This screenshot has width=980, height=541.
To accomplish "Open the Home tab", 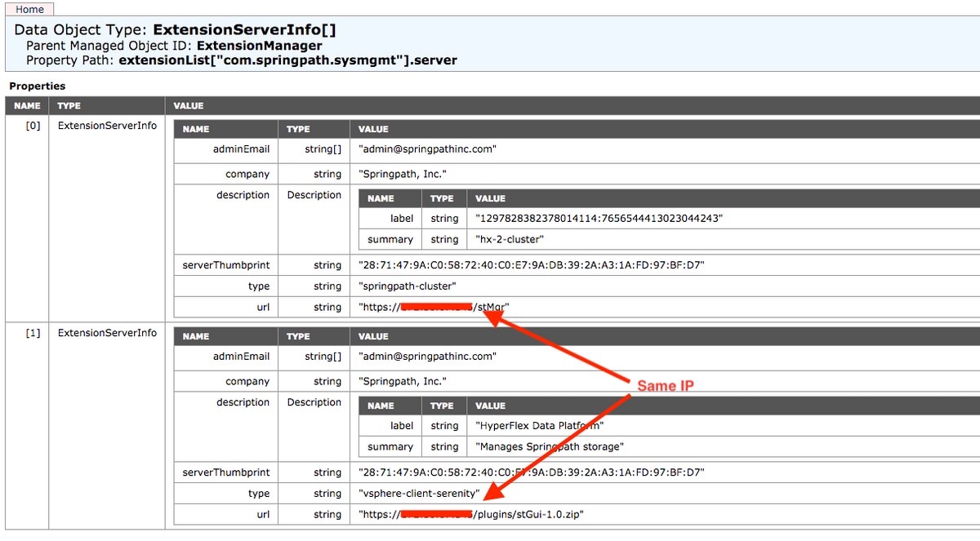I will point(30,9).
